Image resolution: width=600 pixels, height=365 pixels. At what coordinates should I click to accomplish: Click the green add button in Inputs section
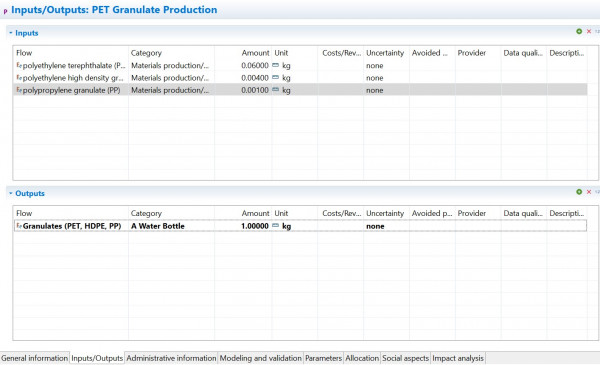[x=579, y=31]
